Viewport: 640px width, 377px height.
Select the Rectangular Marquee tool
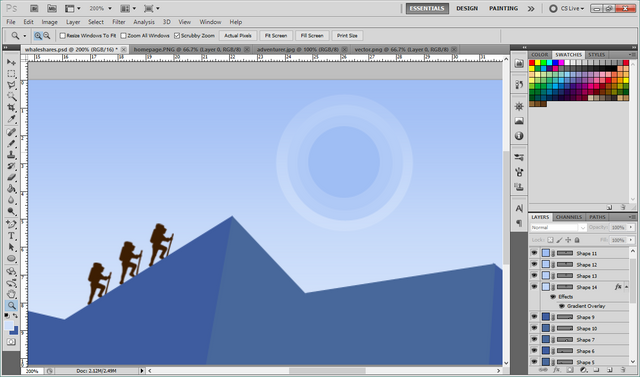11,74
